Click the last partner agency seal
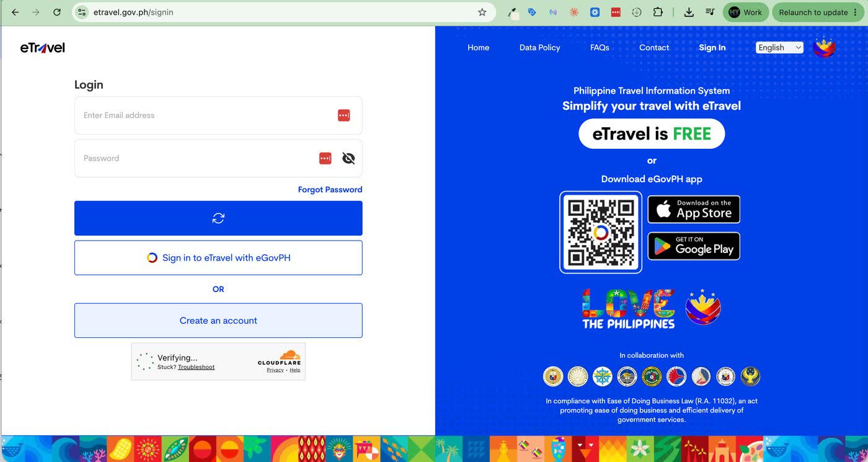Image resolution: width=868 pixels, height=462 pixels. click(x=750, y=376)
